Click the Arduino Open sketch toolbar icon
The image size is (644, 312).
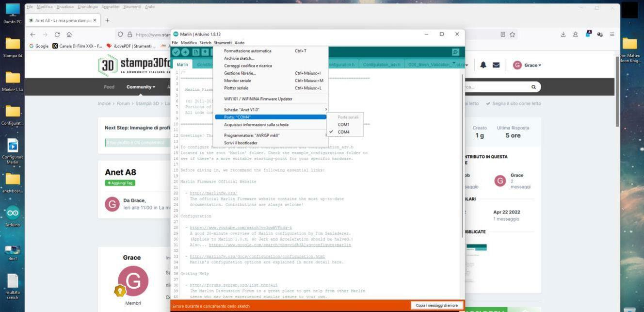point(205,52)
